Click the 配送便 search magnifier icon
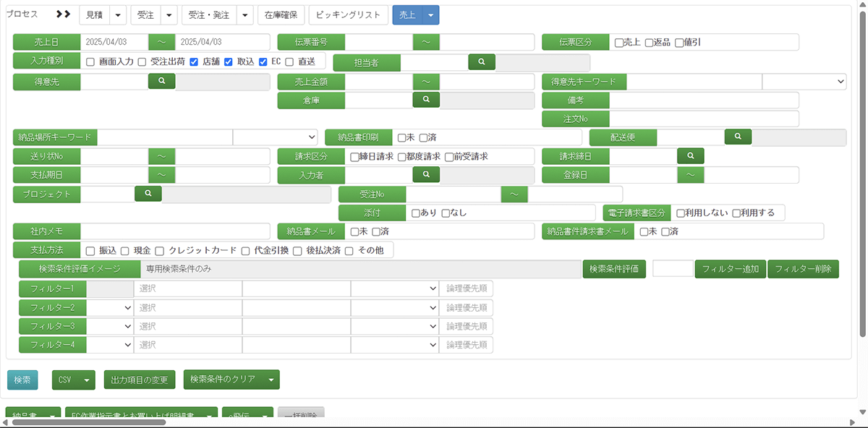The width and height of the screenshot is (868, 428). 738,137
